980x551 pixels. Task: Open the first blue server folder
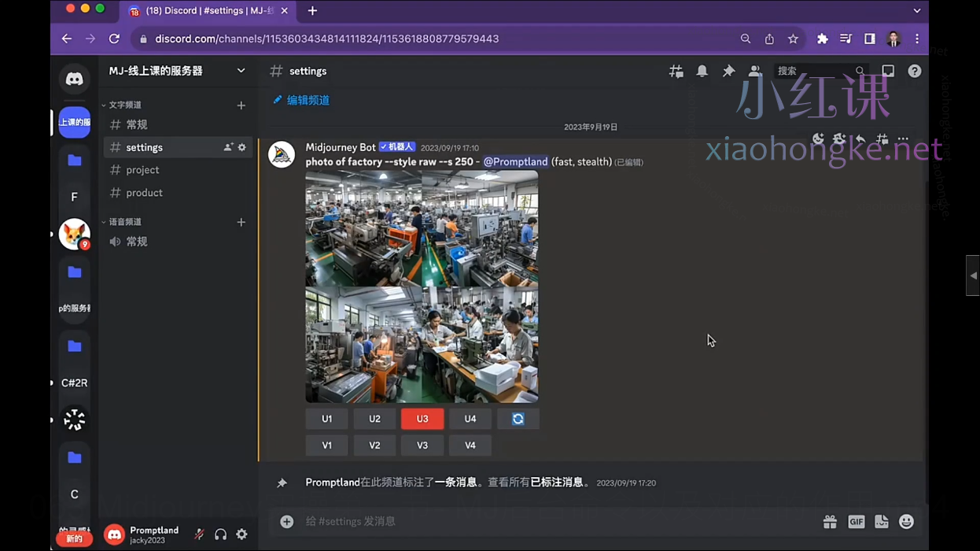[74, 160]
